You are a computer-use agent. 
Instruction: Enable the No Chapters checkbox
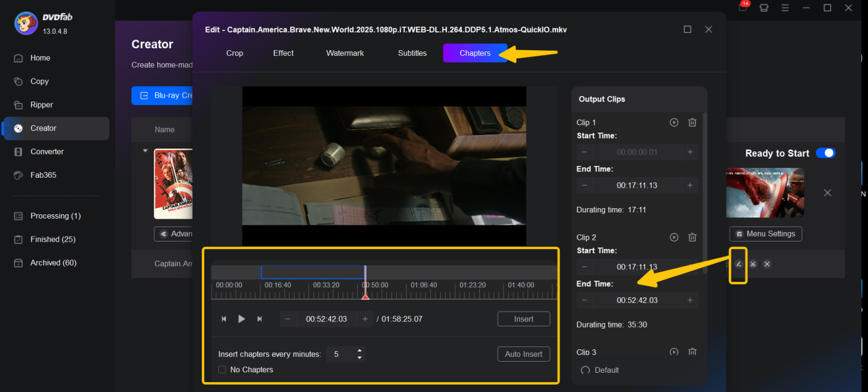pos(222,370)
